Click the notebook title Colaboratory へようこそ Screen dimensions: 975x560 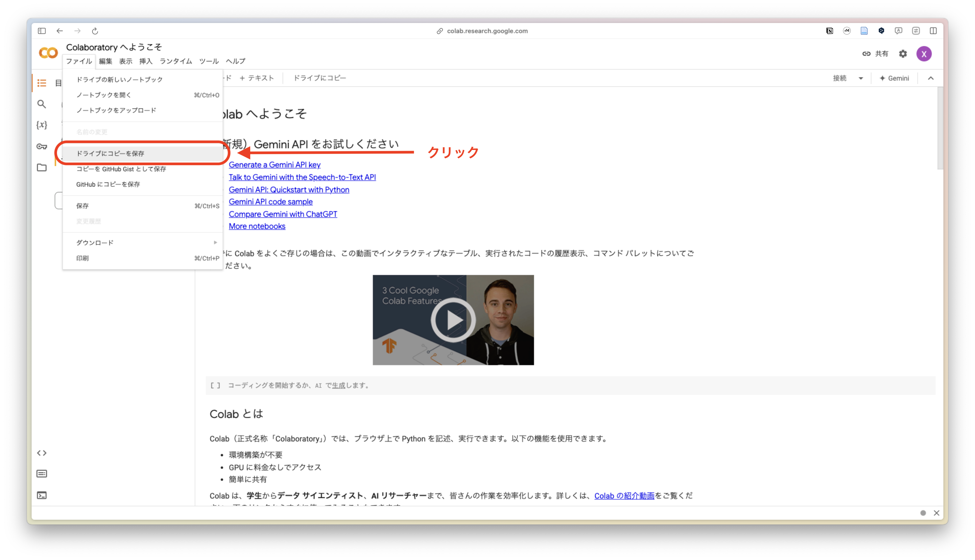(x=114, y=47)
